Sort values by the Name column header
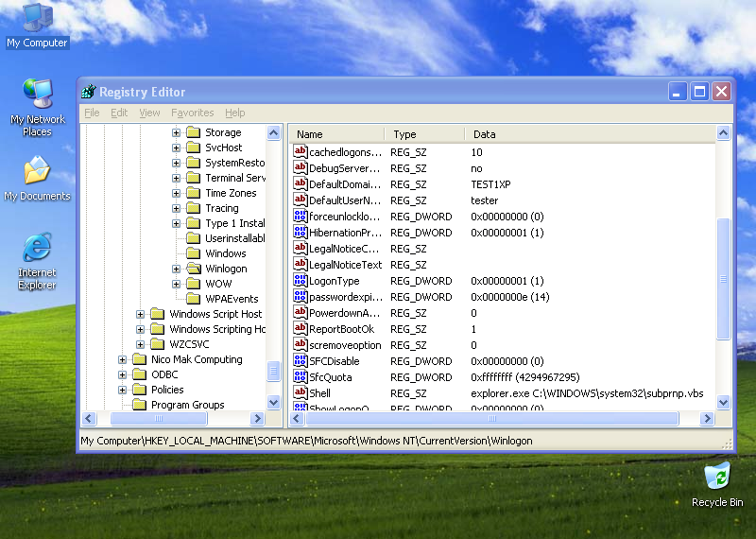Viewport: 756px width, 539px height. 336,134
